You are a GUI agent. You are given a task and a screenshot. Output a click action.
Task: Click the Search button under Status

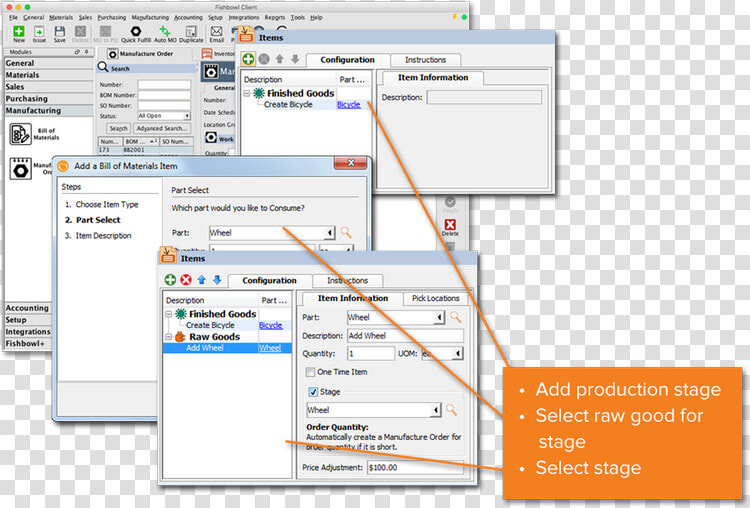[x=118, y=128]
